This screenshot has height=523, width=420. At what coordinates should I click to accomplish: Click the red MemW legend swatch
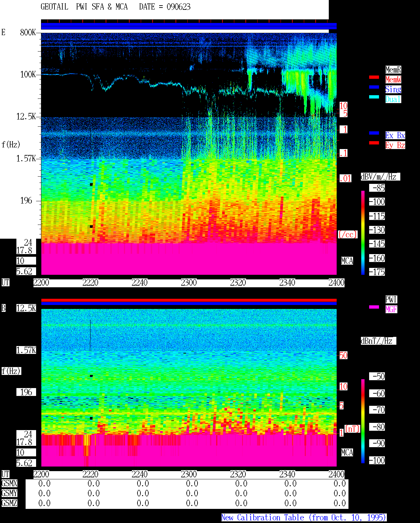coord(374,77)
